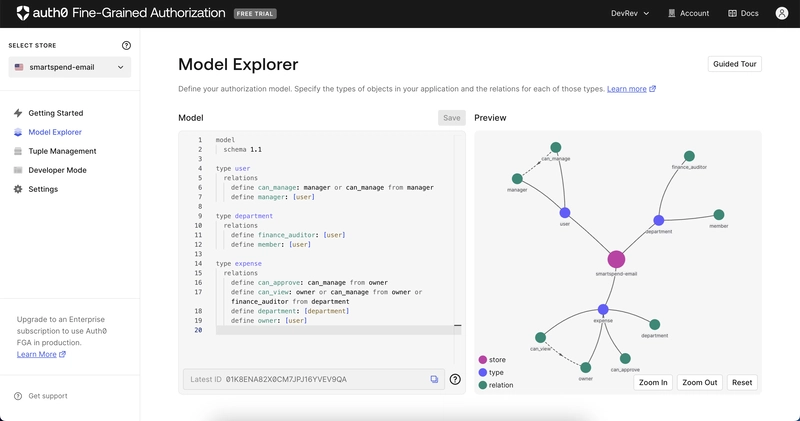Select Model Explorer in the sidebar

point(55,132)
